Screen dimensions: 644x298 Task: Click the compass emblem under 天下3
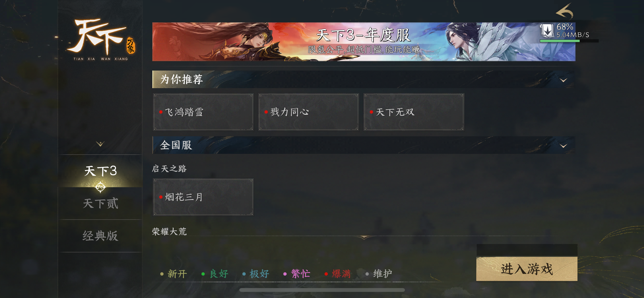100,187
